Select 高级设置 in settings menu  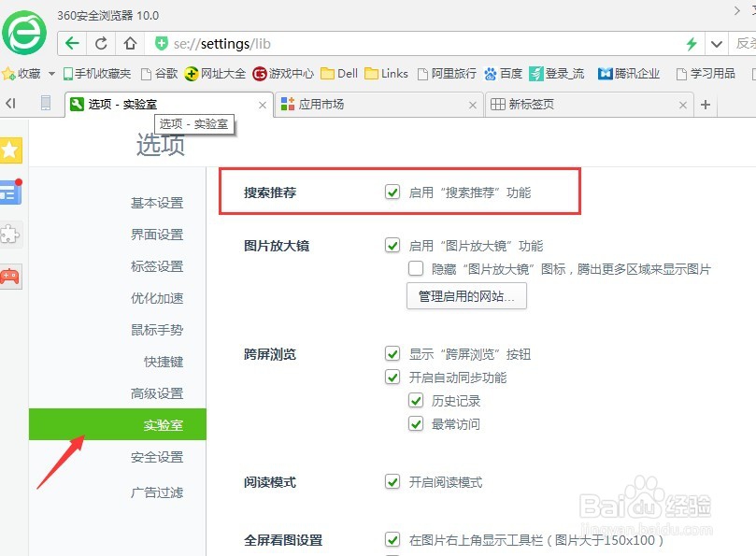(x=157, y=394)
